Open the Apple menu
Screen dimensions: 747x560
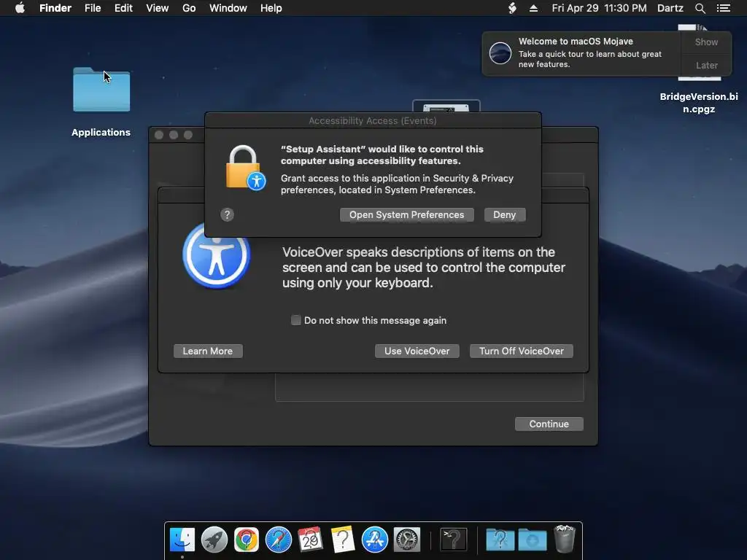(x=20, y=8)
